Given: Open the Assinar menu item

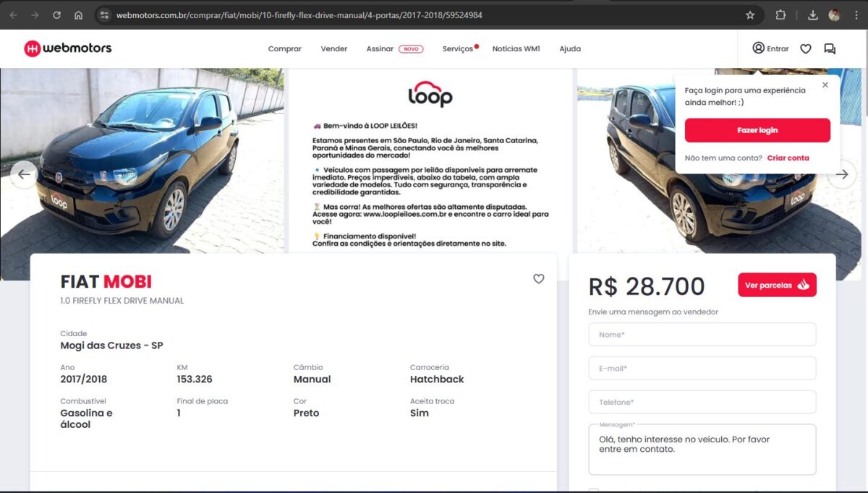Looking at the screenshot, I should 380,48.
